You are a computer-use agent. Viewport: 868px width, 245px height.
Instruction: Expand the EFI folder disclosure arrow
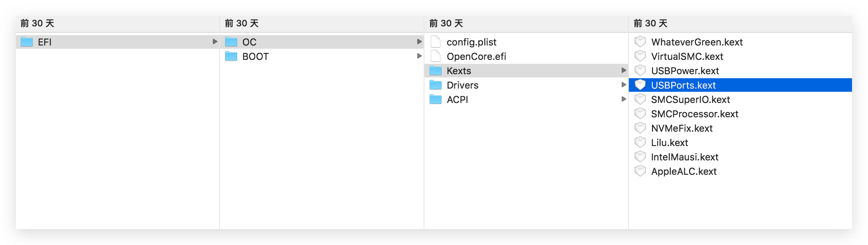click(215, 41)
